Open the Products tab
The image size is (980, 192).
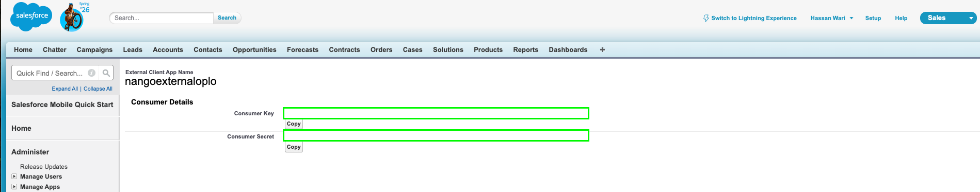pyautogui.click(x=488, y=49)
